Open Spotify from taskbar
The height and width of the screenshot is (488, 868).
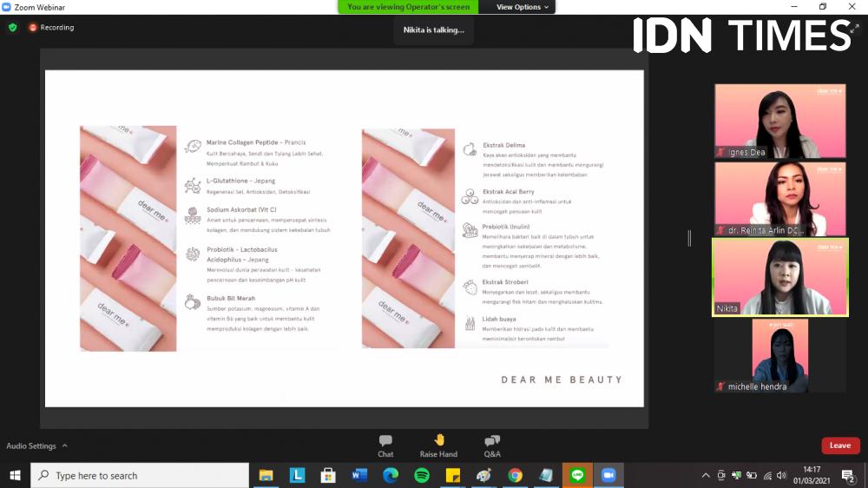pyautogui.click(x=422, y=475)
